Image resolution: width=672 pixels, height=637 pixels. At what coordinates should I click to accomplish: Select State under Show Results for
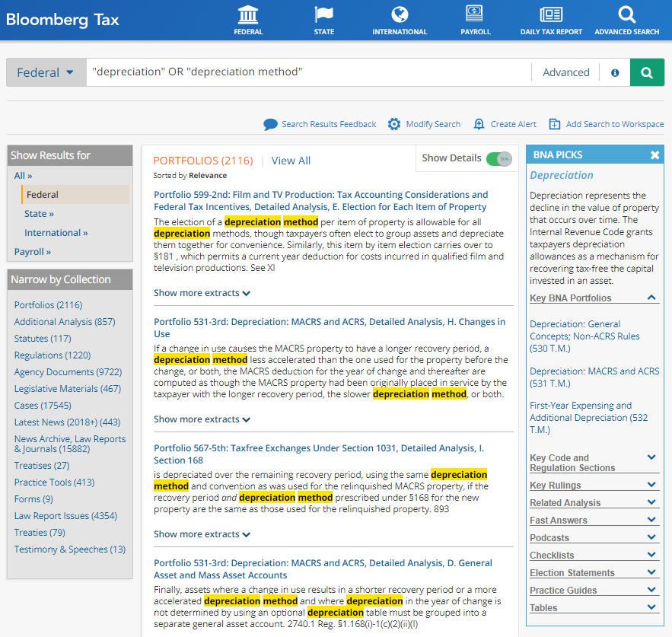pyautogui.click(x=39, y=214)
